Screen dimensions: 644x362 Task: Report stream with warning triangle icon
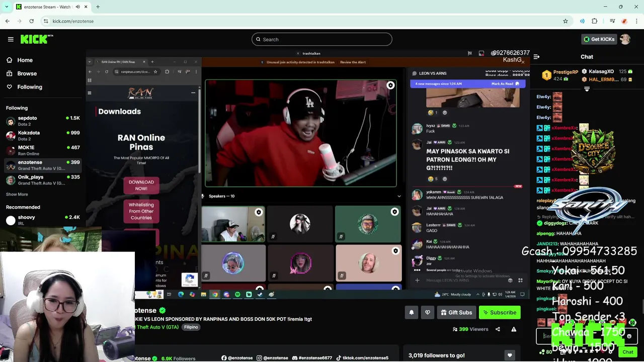[514, 329]
